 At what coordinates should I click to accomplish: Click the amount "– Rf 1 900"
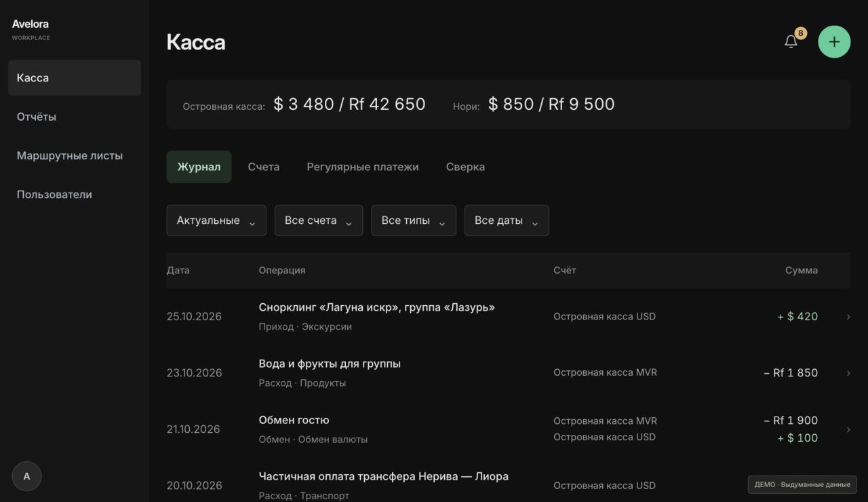tap(791, 421)
